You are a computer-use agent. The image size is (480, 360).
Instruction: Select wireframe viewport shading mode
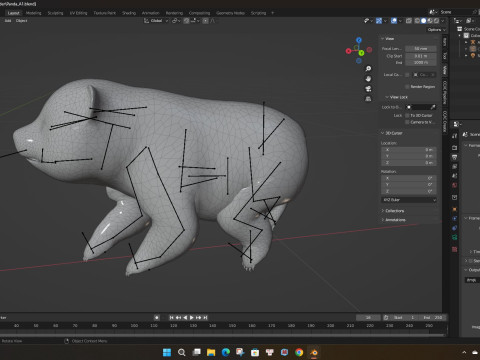tap(417, 21)
